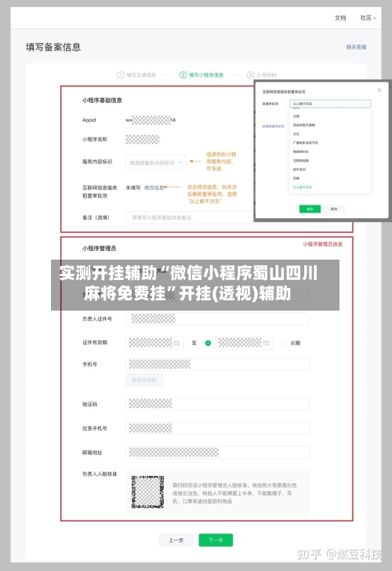The height and width of the screenshot is (571, 392).
Task: Click the 负责人人脸核身 QR code
Action: (147, 492)
